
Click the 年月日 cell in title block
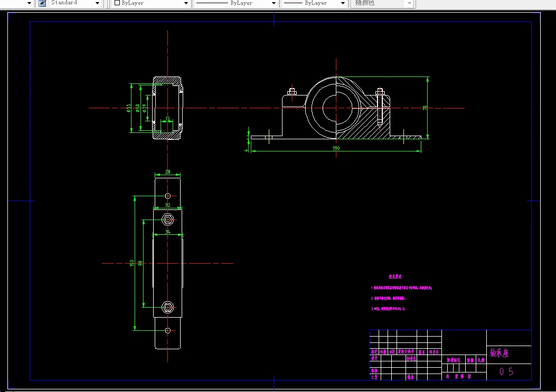(x=434, y=352)
